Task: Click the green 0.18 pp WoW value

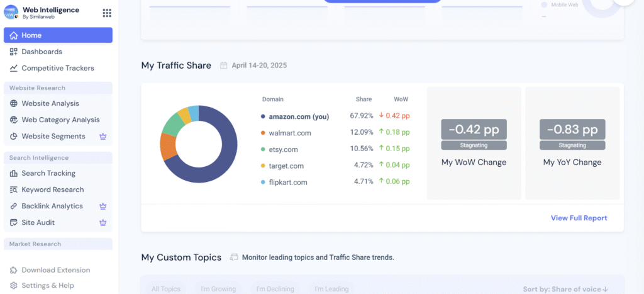Action: pyautogui.click(x=394, y=132)
